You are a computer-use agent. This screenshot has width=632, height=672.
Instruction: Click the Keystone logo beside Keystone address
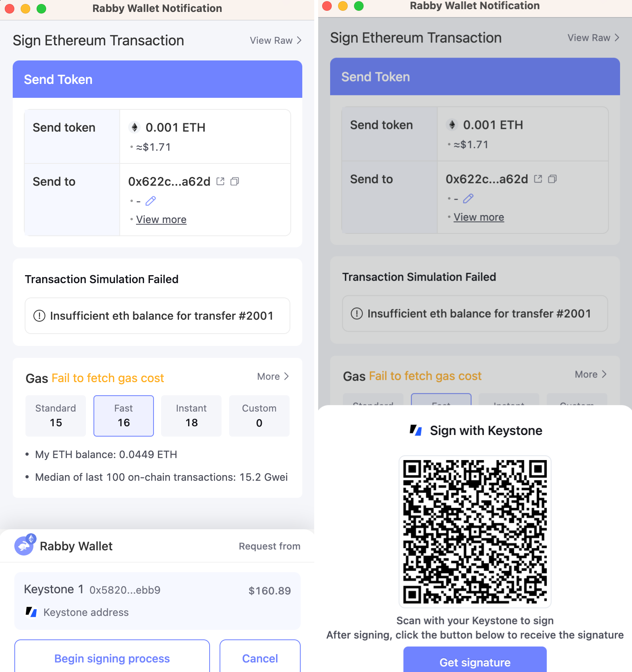coord(31,612)
